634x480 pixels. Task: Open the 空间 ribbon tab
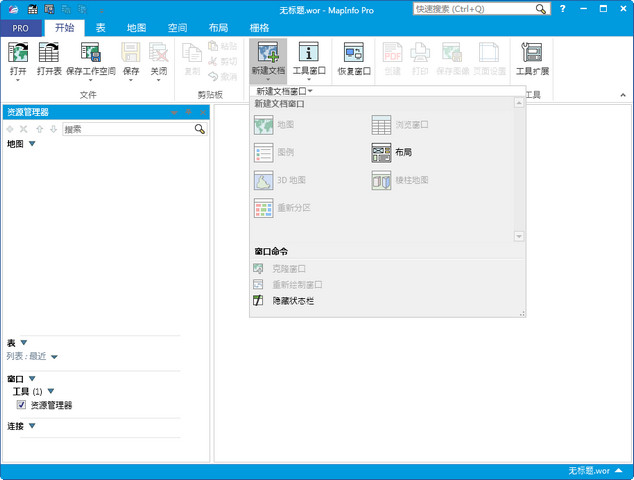click(x=177, y=28)
